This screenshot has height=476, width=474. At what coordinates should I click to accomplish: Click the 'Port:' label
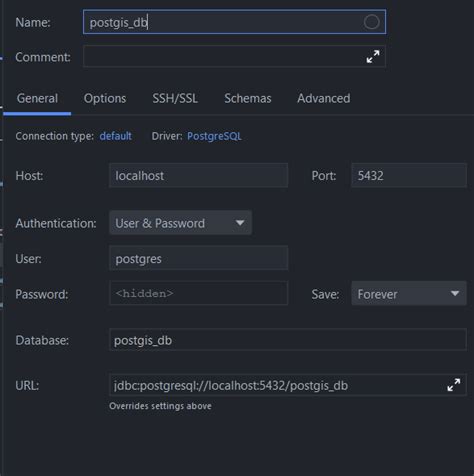[x=324, y=176]
